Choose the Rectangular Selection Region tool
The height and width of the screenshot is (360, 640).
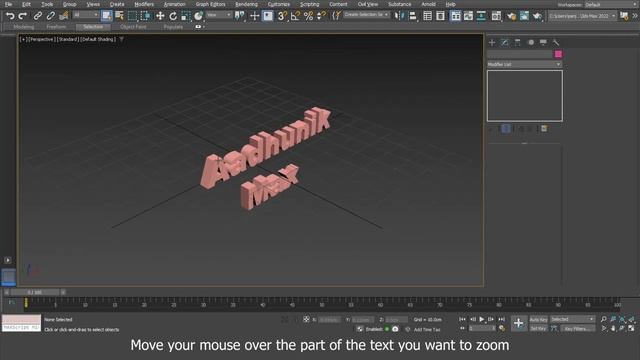click(x=132, y=16)
